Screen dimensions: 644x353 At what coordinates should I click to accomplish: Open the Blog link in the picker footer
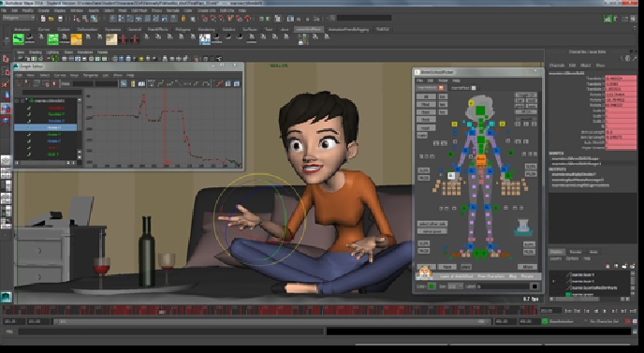click(x=513, y=276)
